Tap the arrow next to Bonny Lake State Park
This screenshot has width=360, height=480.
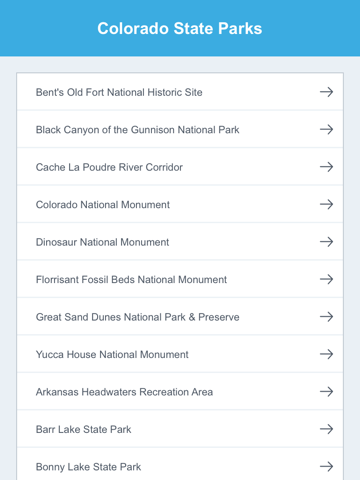[326, 466]
